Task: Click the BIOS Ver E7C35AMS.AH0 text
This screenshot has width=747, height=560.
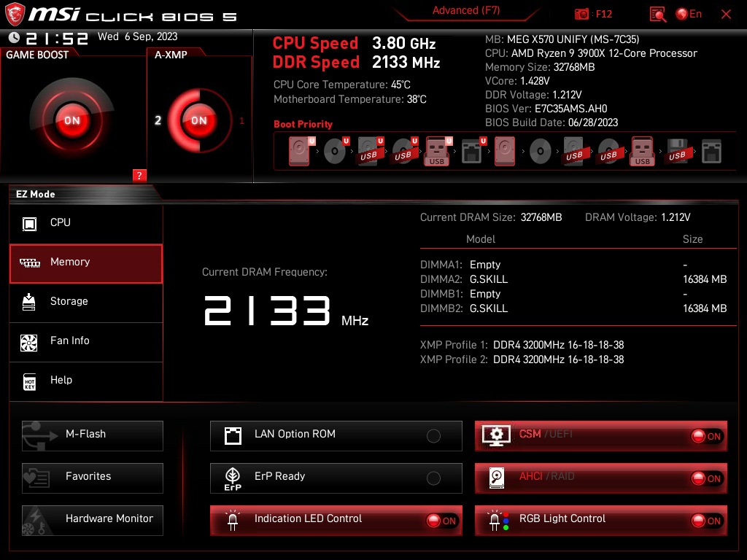Action: [x=546, y=109]
